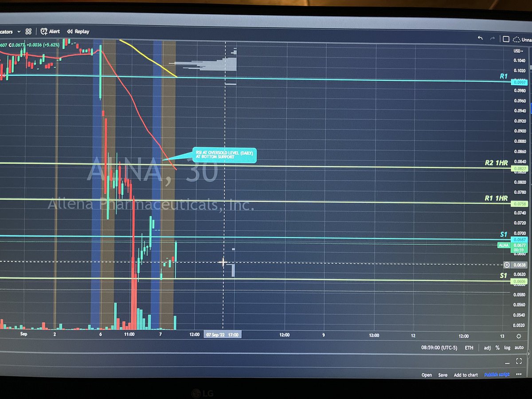Click Save in the Pine editor bar
The height and width of the screenshot is (399, 532).
pos(442,375)
